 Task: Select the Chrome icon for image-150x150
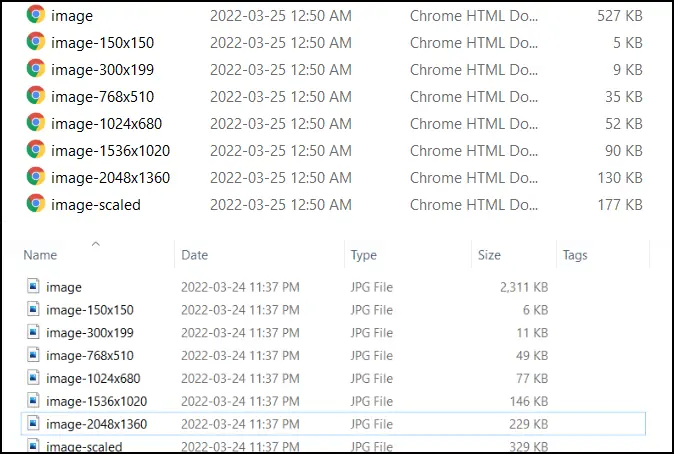[x=36, y=42]
